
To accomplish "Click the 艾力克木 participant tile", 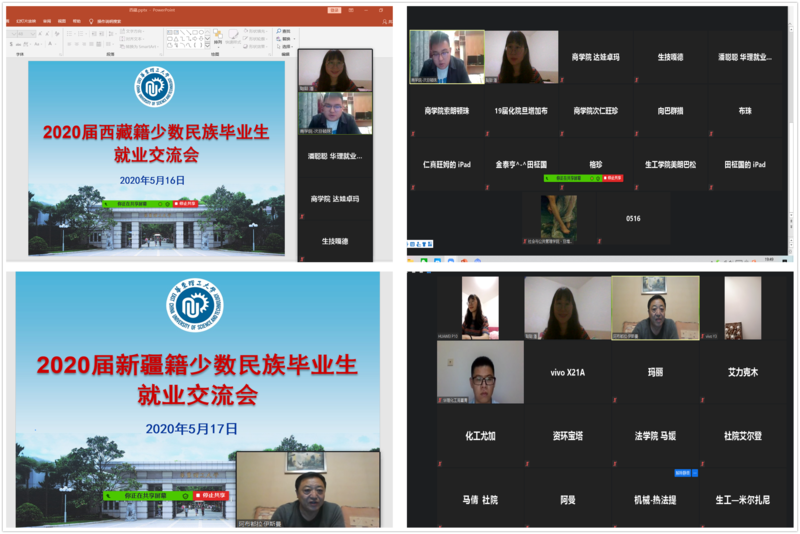I will 742,372.
